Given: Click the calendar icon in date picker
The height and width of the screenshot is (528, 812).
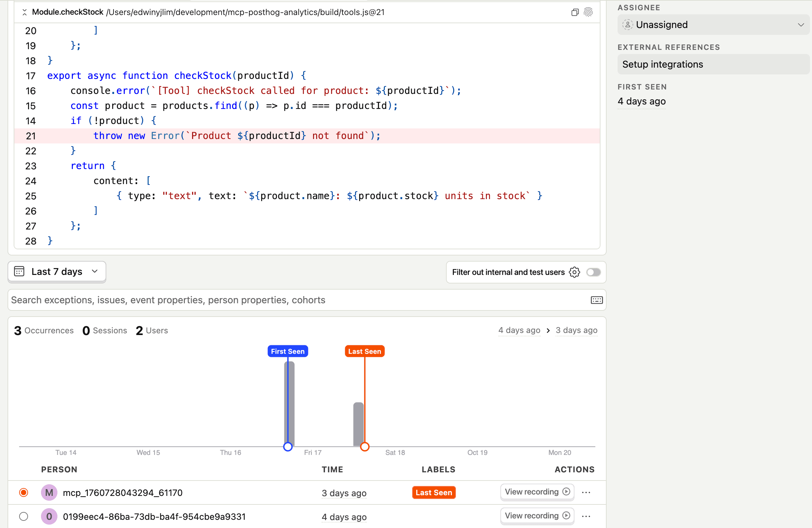Looking at the screenshot, I should pos(19,272).
